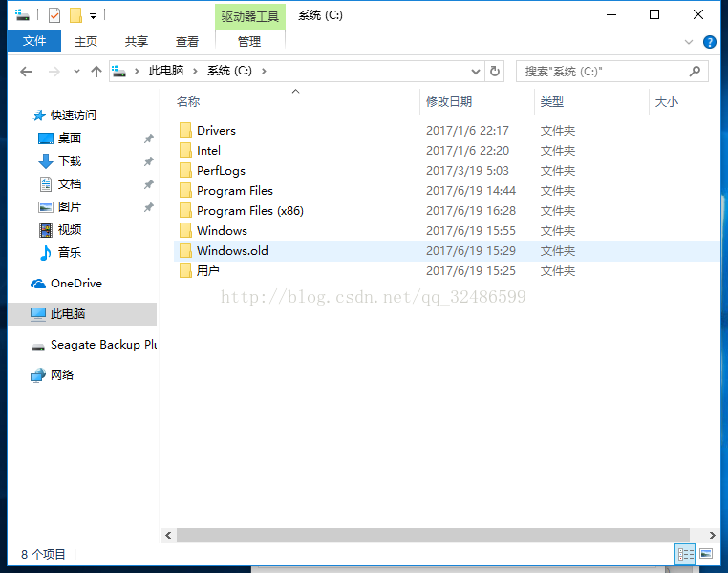The image size is (728, 573).
Task: Open 视频 in the navigation pane
Action: pyautogui.click(x=69, y=229)
